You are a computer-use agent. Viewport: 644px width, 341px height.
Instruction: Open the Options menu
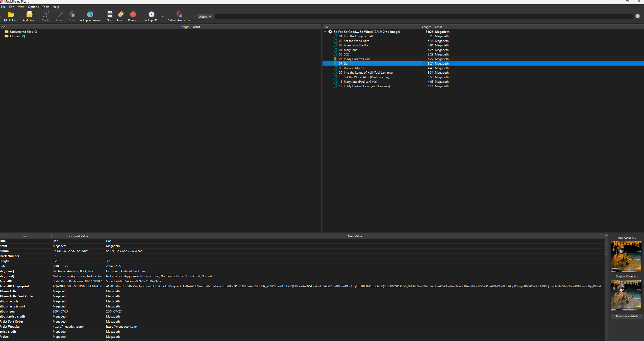coord(33,7)
